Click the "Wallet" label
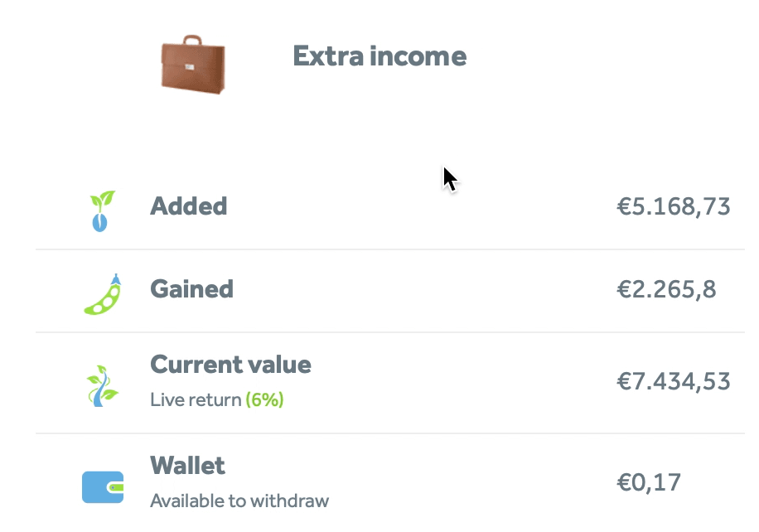 click(187, 466)
